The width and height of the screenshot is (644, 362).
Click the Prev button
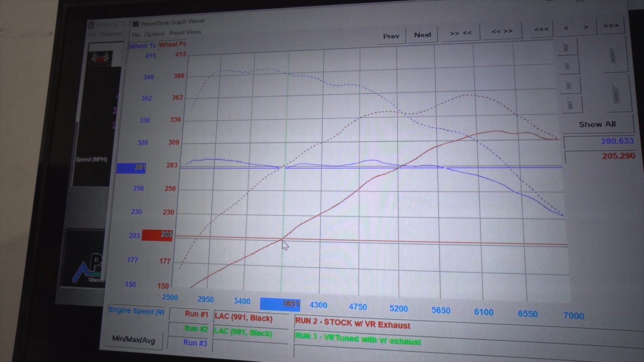(x=391, y=36)
